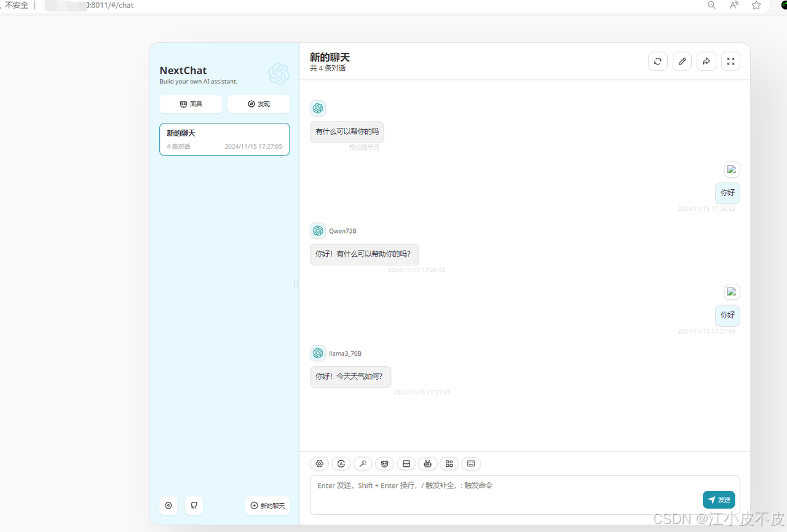Click the assistant avatar above the greeting

(318, 108)
